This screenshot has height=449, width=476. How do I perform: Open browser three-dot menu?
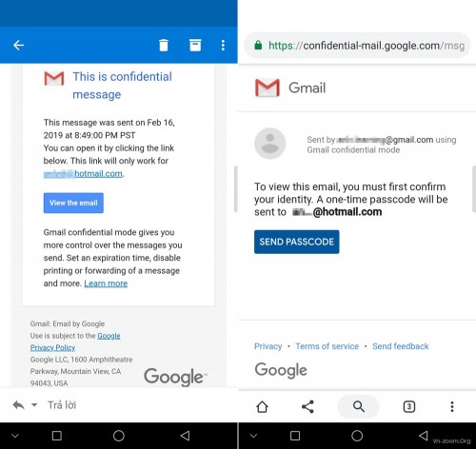tap(452, 406)
